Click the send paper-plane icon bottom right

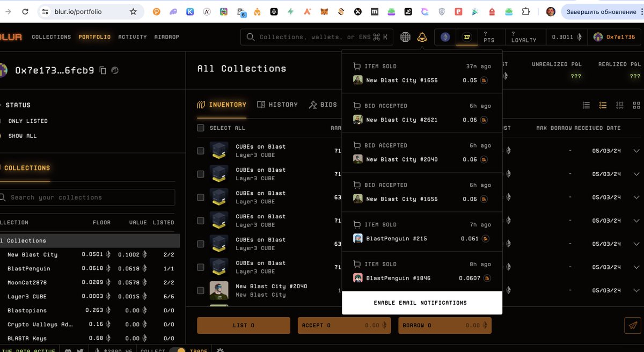click(632, 325)
